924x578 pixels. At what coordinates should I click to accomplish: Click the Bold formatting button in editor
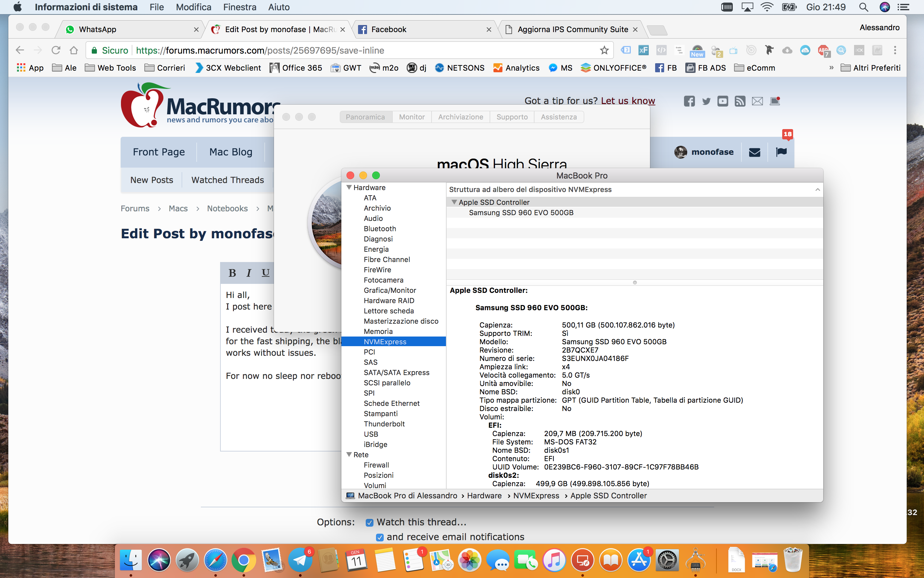pyautogui.click(x=232, y=273)
